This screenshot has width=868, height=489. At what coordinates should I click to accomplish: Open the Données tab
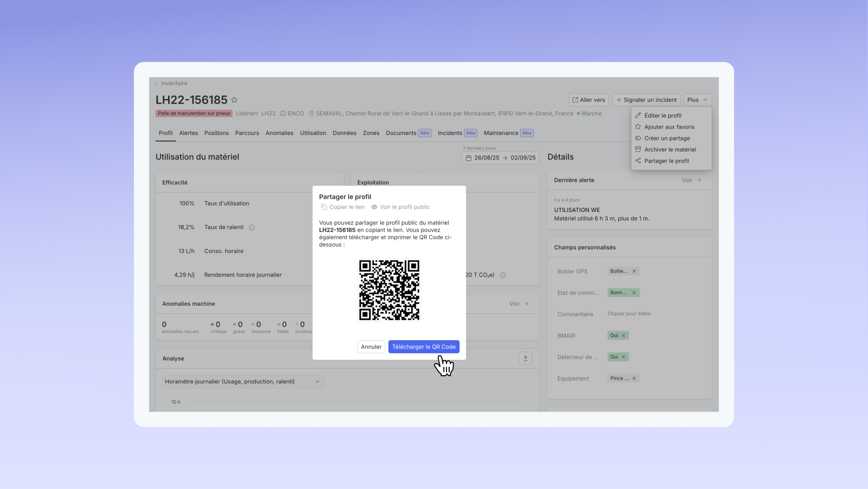pos(344,133)
